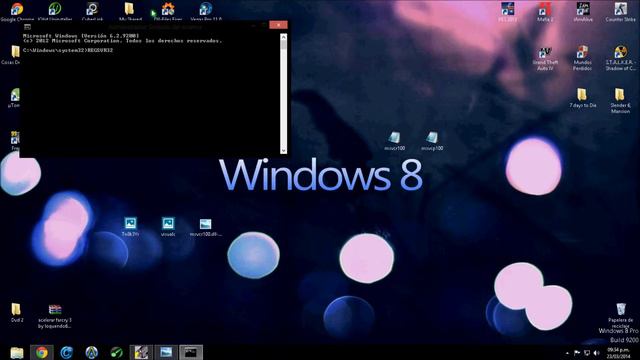640x360 pixels.
Task: Open the Papelera de reciclaje
Action: pos(620,315)
